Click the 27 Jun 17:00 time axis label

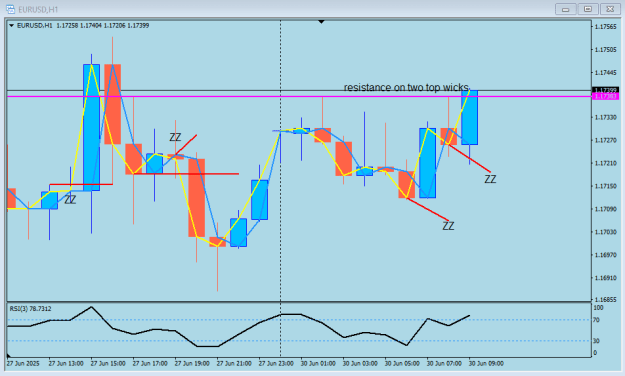(150, 364)
